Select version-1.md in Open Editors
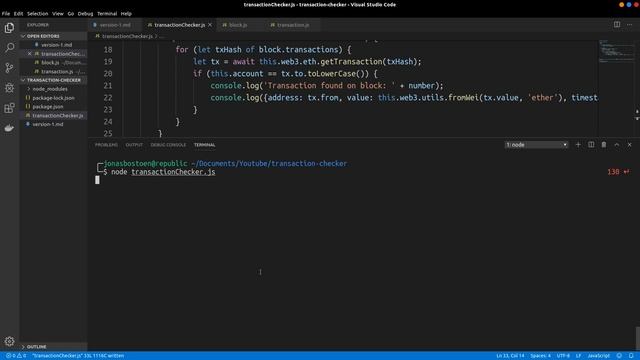 53,45
